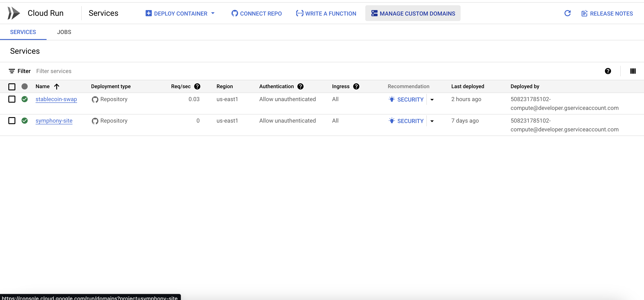Image resolution: width=644 pixels, height=300 pixels.
Task: Open column display options icon
Action: point(633,71)
